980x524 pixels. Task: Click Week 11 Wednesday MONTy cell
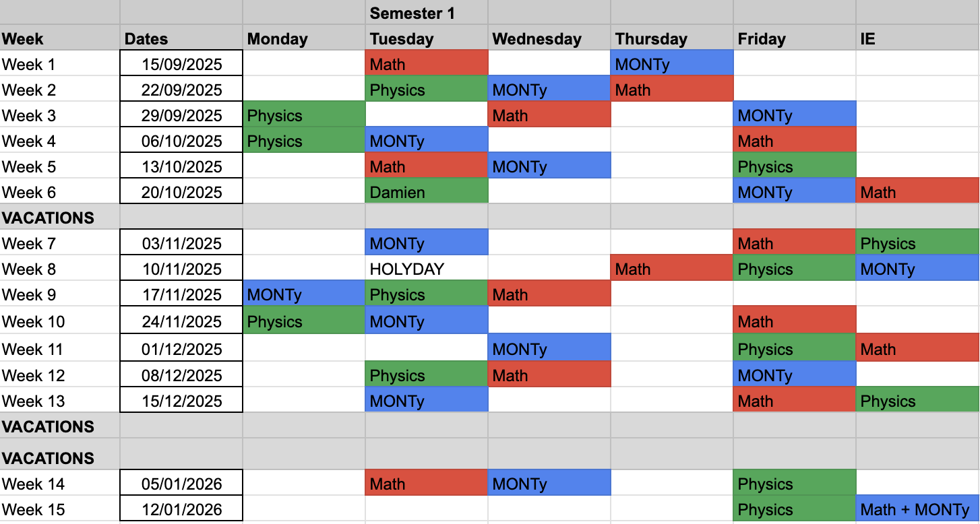549,350
